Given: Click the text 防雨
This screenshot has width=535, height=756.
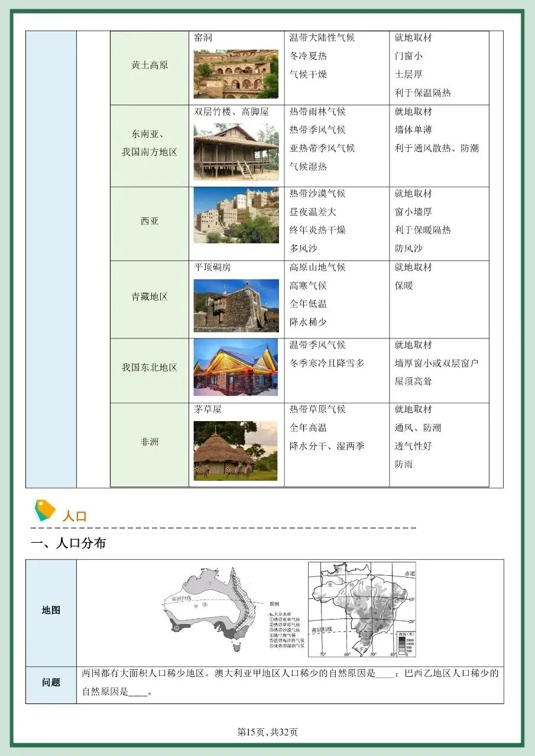Looking at the screenshot, I should (404, 464).
